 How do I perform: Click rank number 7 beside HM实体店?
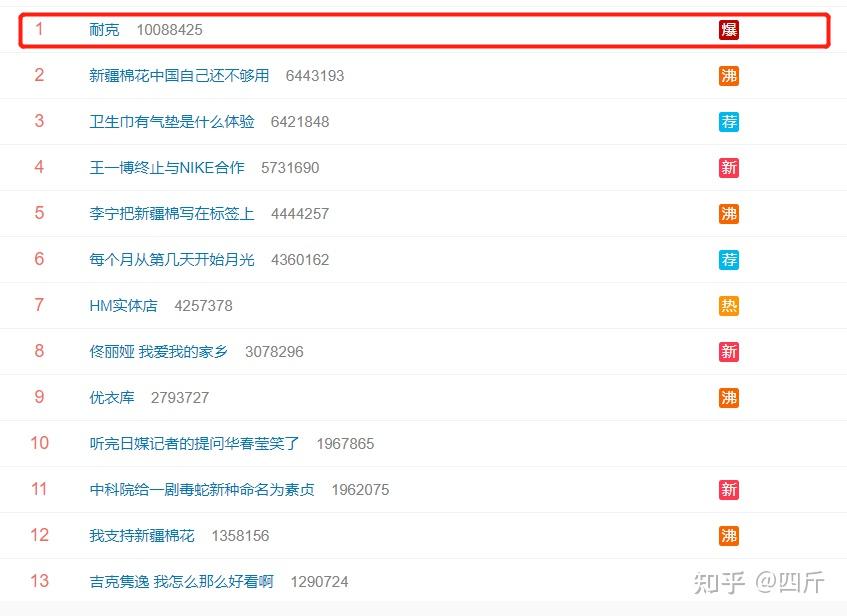39,305
